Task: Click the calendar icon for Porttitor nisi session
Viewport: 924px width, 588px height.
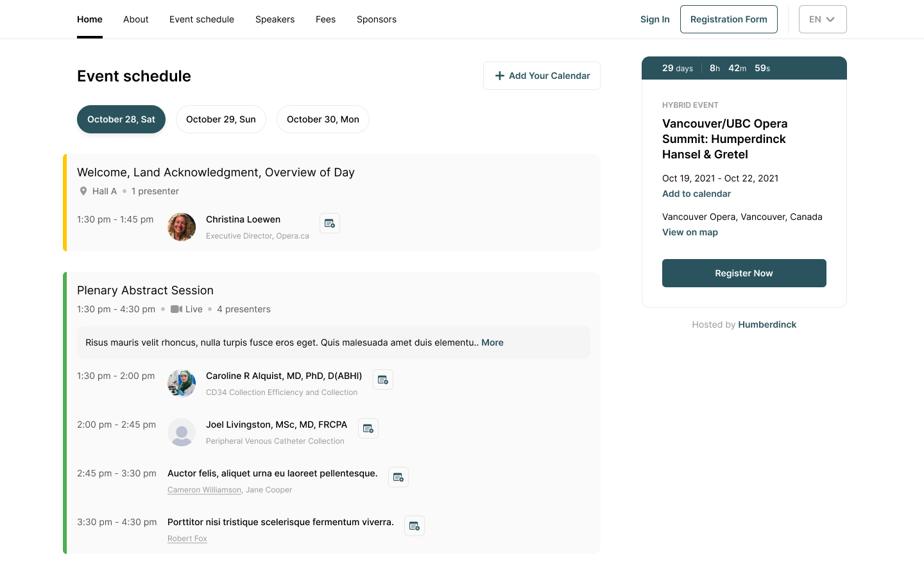Action: point(414,525)
